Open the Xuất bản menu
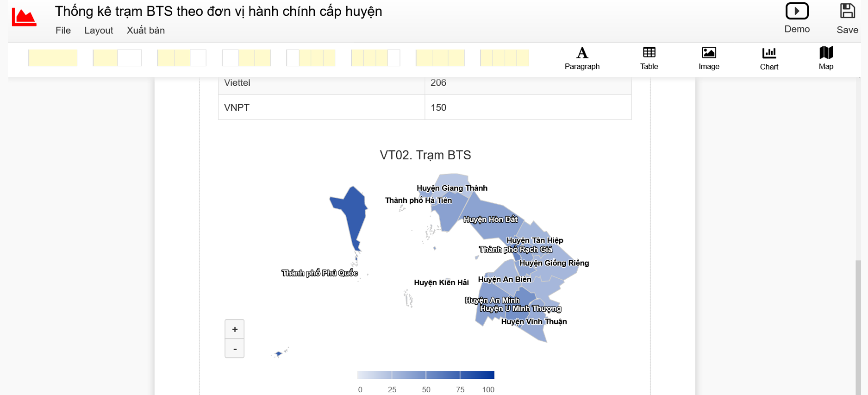Image resolution: width=868 pixels, height=395 pixels. pyautogui.click(x=146, y=31)
